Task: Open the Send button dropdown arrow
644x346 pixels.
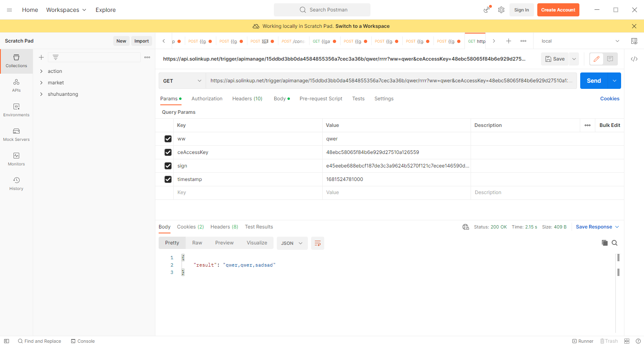Action: coord(615,81)
